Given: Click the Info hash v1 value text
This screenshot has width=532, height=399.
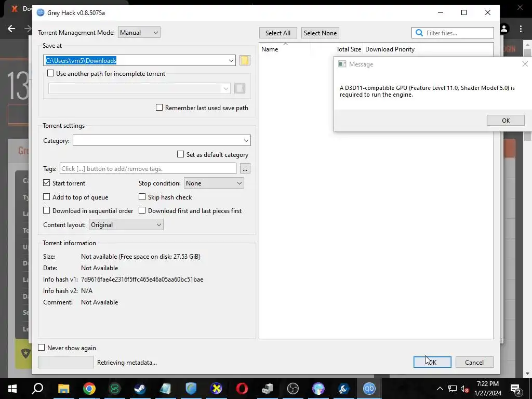Looking at the screenshot, I should click(142, 279).
